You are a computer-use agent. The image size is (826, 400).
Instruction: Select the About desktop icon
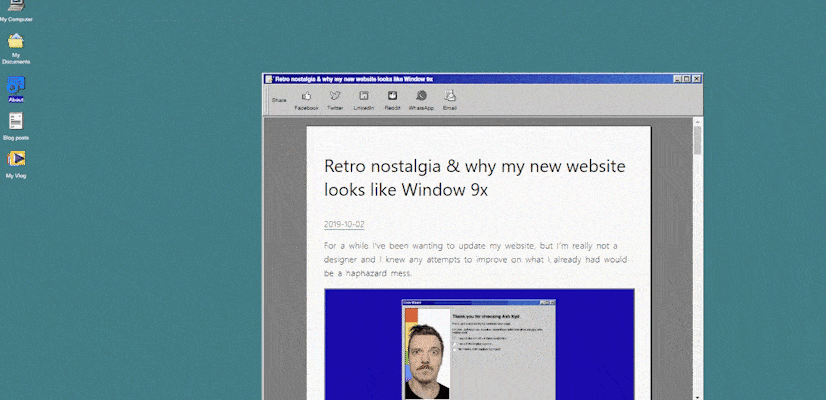[16, 89]
